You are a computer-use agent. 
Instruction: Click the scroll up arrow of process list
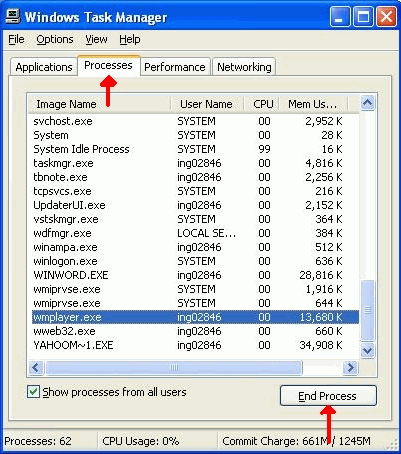pyautogui.click(x=367, y=103)
